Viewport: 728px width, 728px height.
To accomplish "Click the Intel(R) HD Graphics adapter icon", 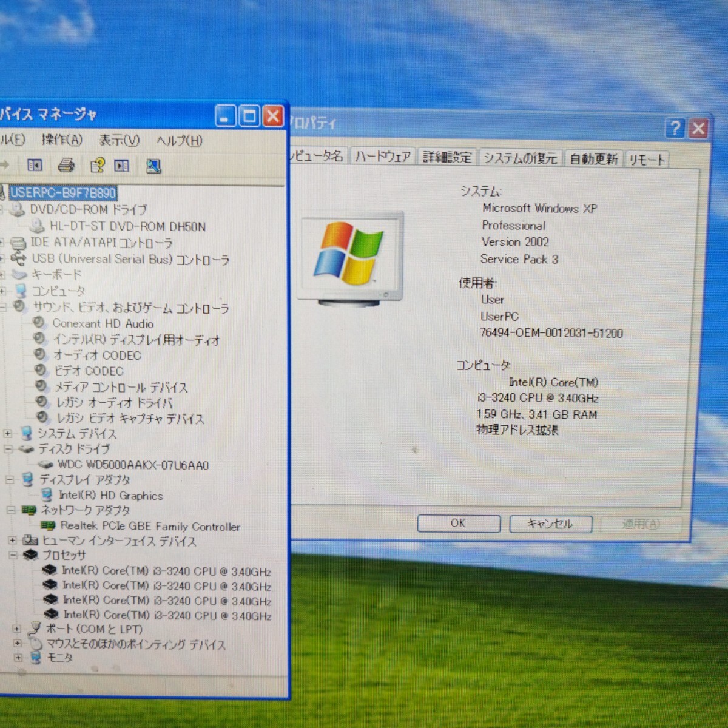I will click(47, 495).
